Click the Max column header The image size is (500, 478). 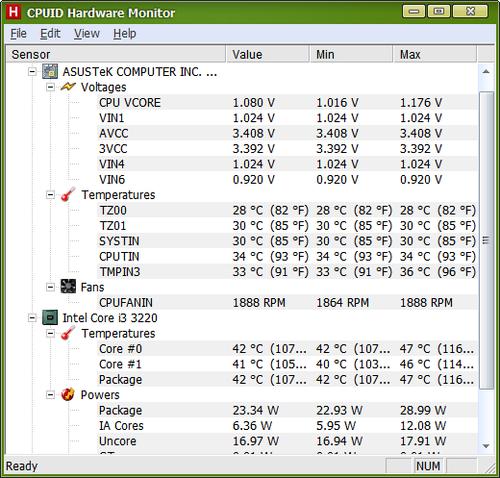(x=435, y=54)
